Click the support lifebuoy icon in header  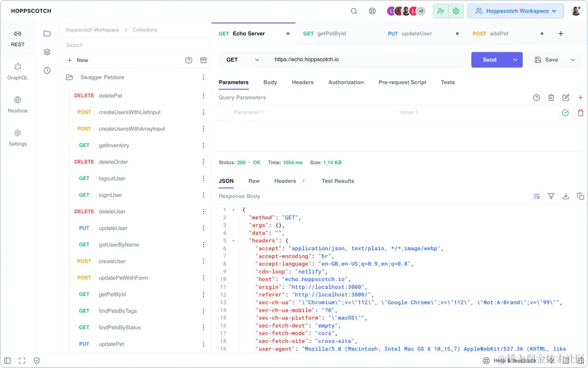click(x=372, y=11)
